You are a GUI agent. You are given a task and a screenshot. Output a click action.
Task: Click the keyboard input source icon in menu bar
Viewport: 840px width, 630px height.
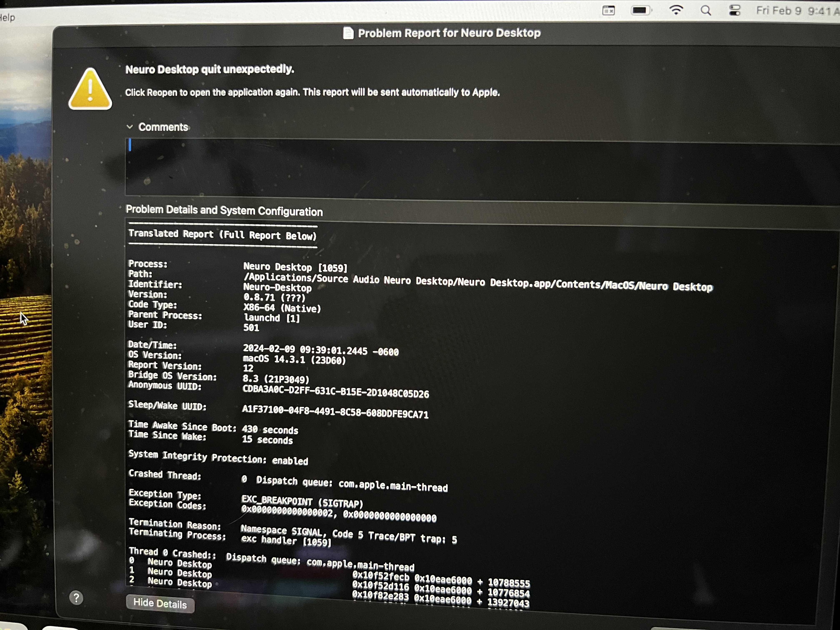click(608, 11)
